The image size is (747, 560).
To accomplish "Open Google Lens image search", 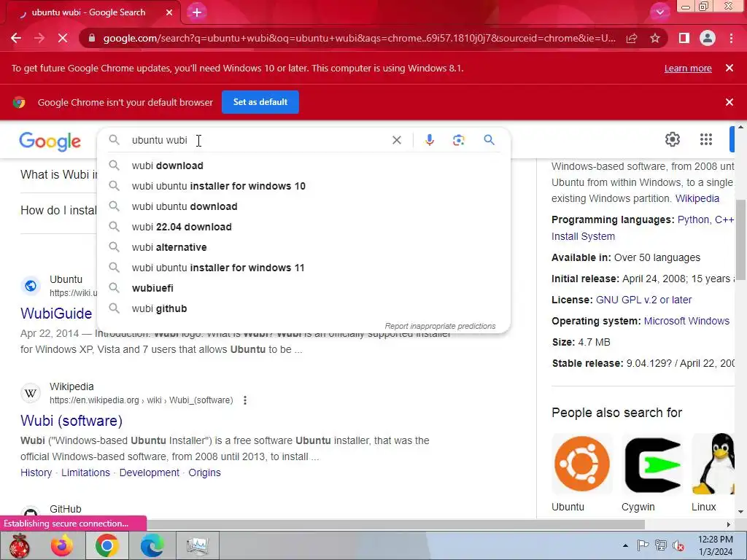I will [458, 140].
